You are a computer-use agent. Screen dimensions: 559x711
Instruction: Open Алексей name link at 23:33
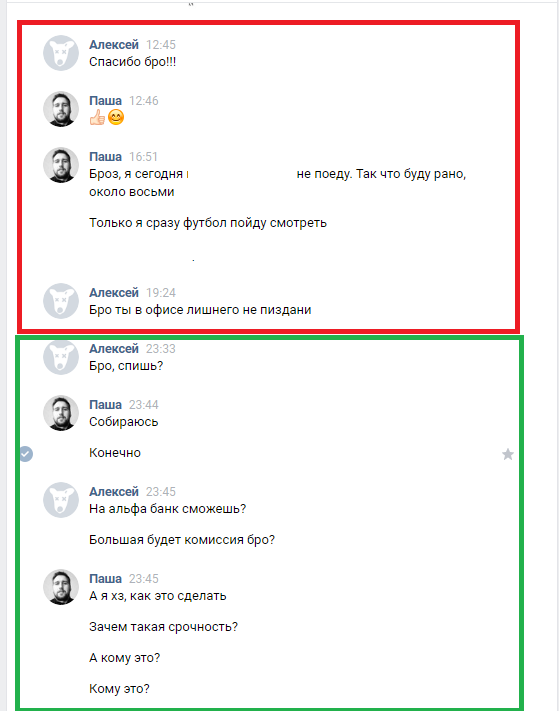114,349
